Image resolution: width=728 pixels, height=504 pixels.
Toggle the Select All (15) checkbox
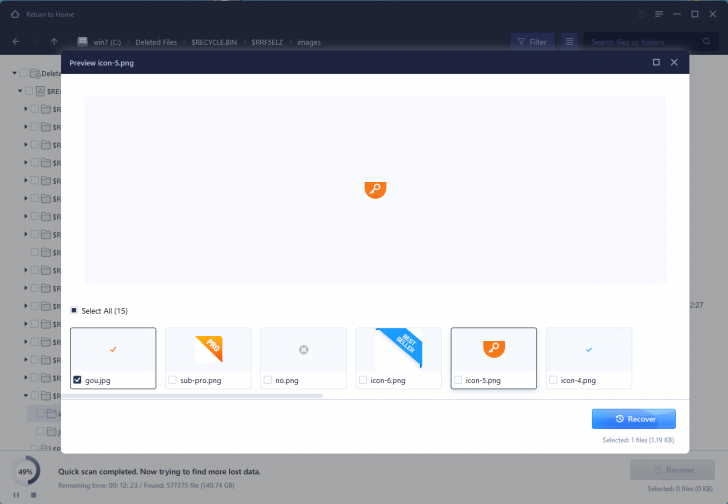(74, 310)
